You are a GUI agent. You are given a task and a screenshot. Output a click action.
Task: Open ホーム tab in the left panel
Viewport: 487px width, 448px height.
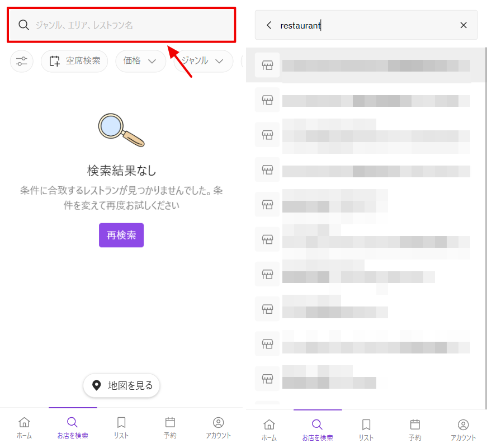tap(24, 428)
